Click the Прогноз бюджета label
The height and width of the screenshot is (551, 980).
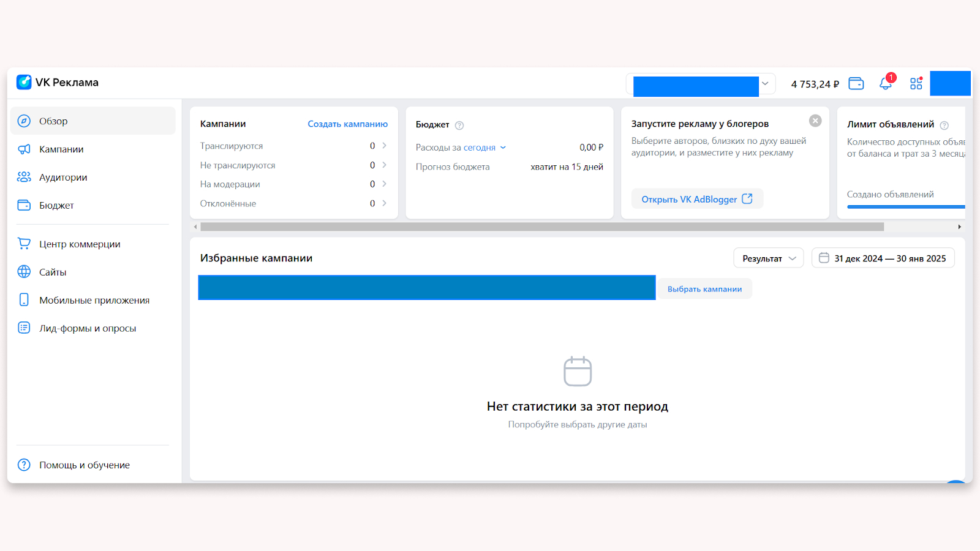pos(453,167)
